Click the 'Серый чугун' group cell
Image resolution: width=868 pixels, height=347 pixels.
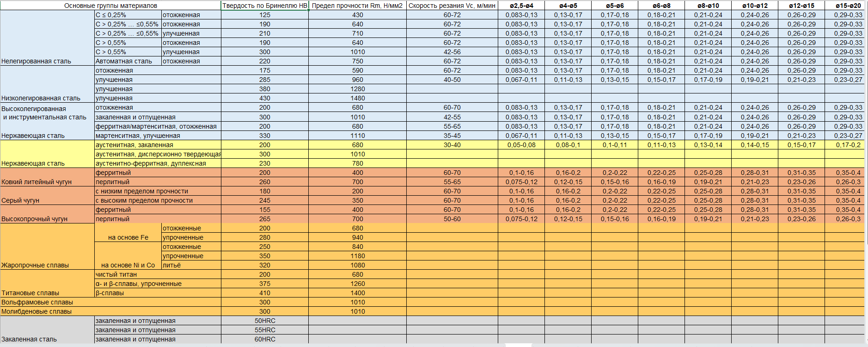47,196
